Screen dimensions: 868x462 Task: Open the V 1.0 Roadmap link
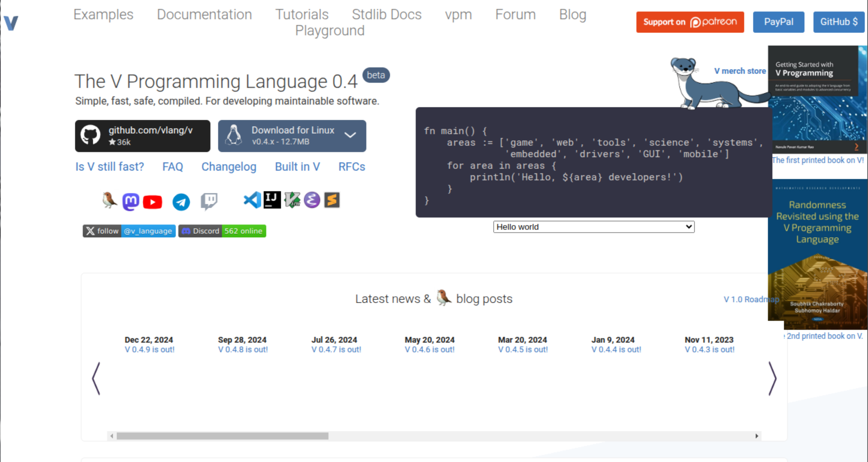click(752, 299)
